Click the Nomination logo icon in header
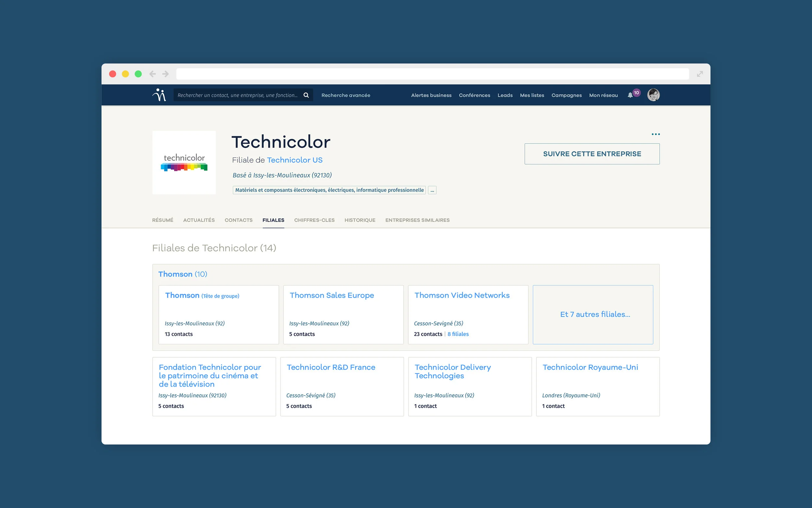The height and width of the screenshot is (508, 812). point(159,95)
